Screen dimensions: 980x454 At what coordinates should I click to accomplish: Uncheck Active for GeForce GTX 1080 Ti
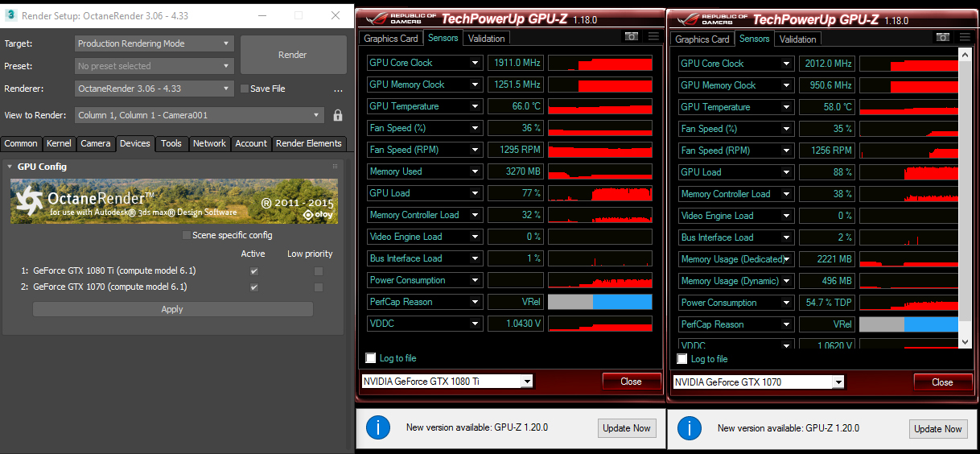tap(254, 271)
